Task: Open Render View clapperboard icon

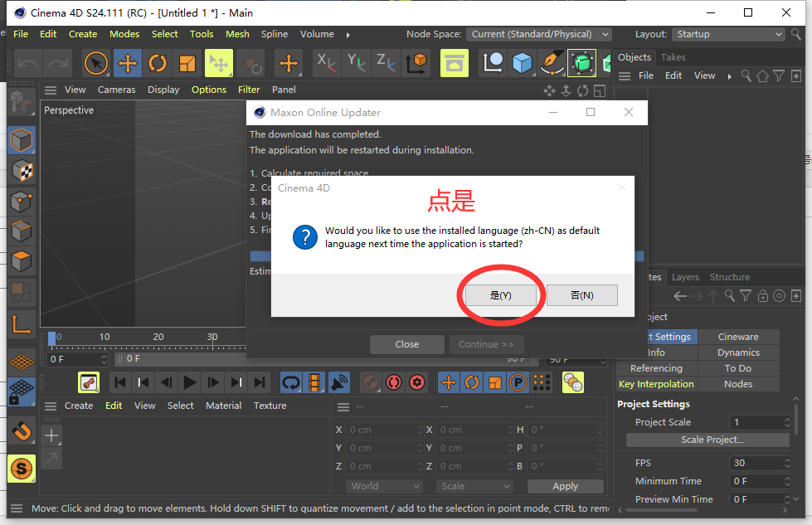Action: coord(455,64)
